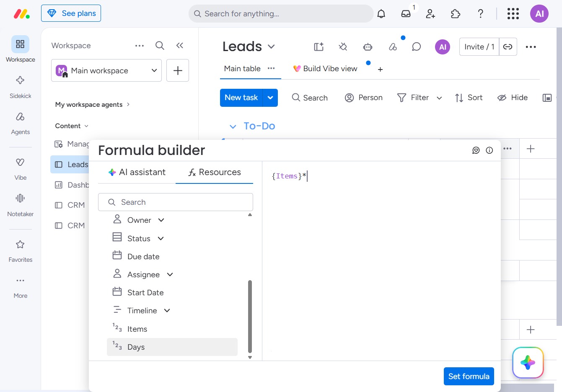
Task: Click the Invite / 1 button
Action: tap(479, 47)
